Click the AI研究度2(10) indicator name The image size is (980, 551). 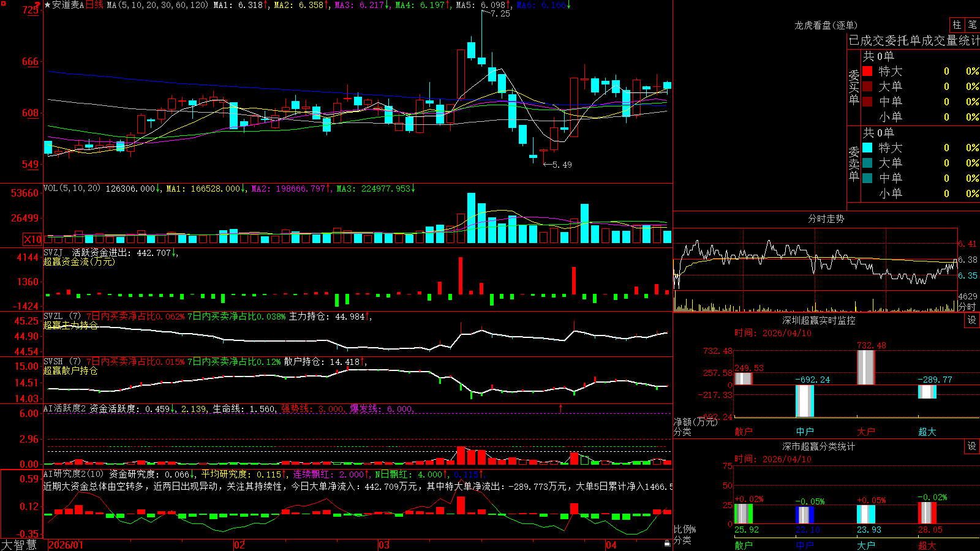point(73,474)
